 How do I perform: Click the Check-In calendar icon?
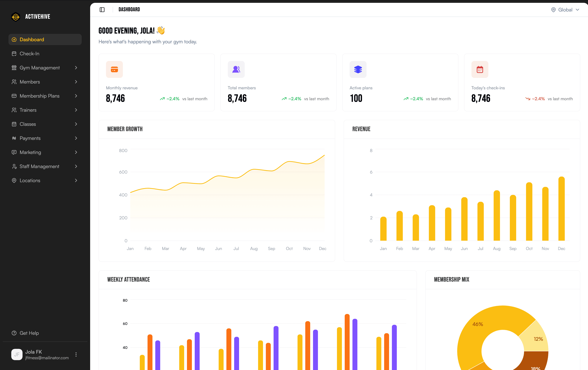[x=14, y=54]
